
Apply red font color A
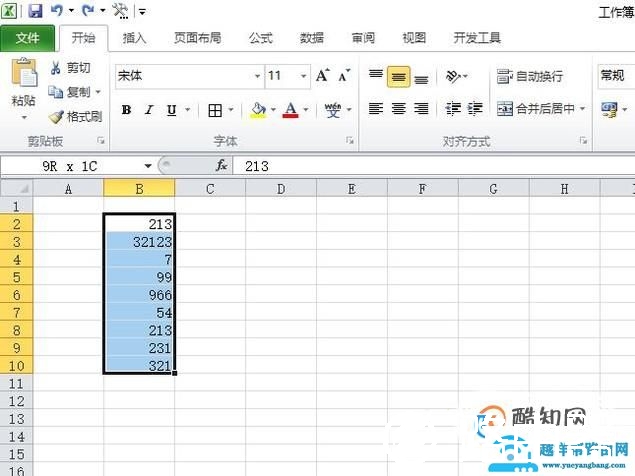point(290,110)
